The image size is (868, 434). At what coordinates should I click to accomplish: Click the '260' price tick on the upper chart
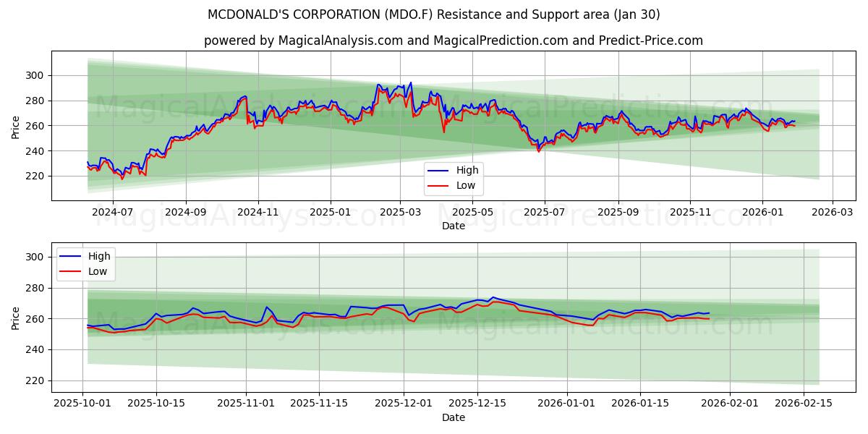36,126
